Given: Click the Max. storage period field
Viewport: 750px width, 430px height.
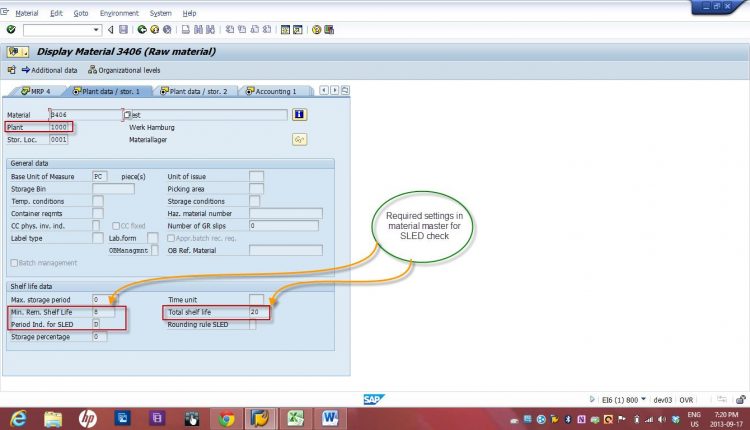Looking at the screenshot, I should pos(103,299).
